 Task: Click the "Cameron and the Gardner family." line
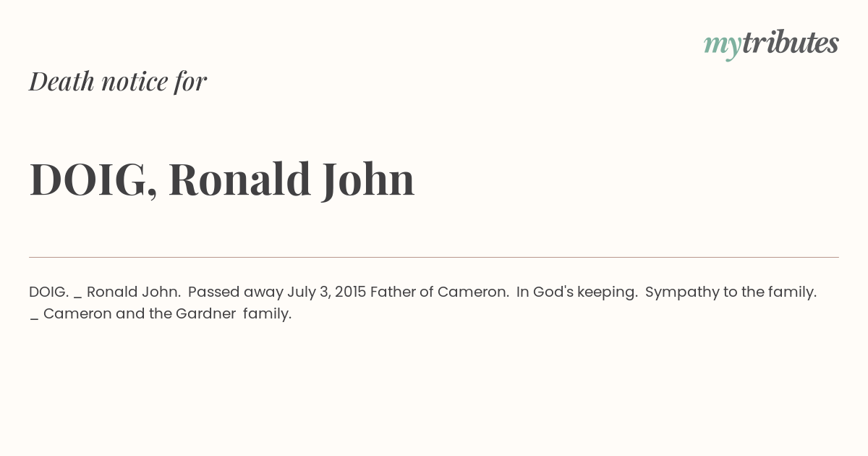(x=167, y=314)
